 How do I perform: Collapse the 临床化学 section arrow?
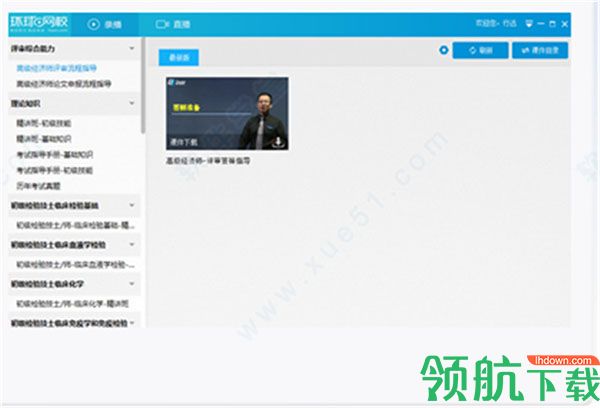[132, 284]
